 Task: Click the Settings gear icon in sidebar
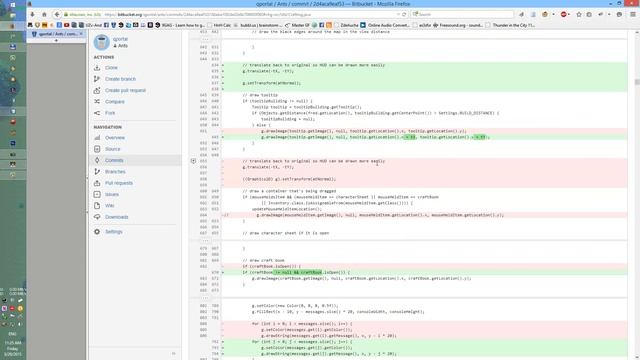[x=97, y=231]
